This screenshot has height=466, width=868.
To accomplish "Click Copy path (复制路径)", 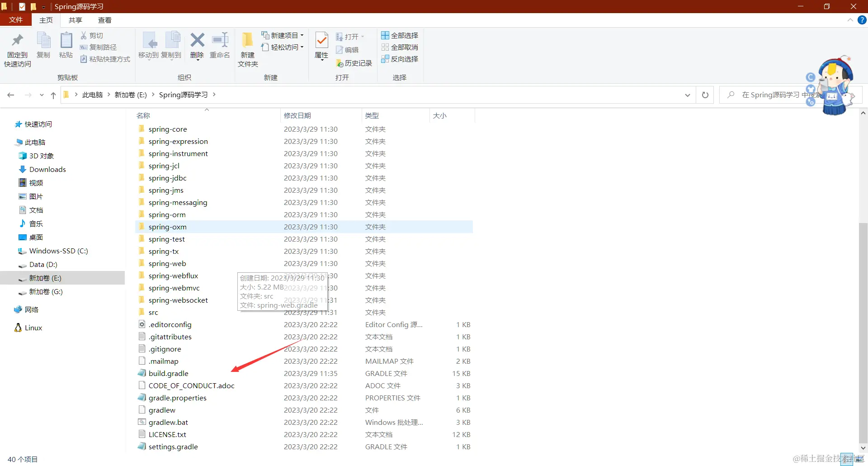I will 98,47.
